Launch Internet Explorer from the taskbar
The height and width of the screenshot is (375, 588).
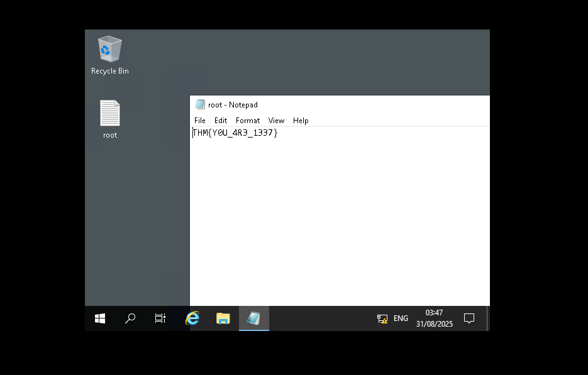point(192,318)
